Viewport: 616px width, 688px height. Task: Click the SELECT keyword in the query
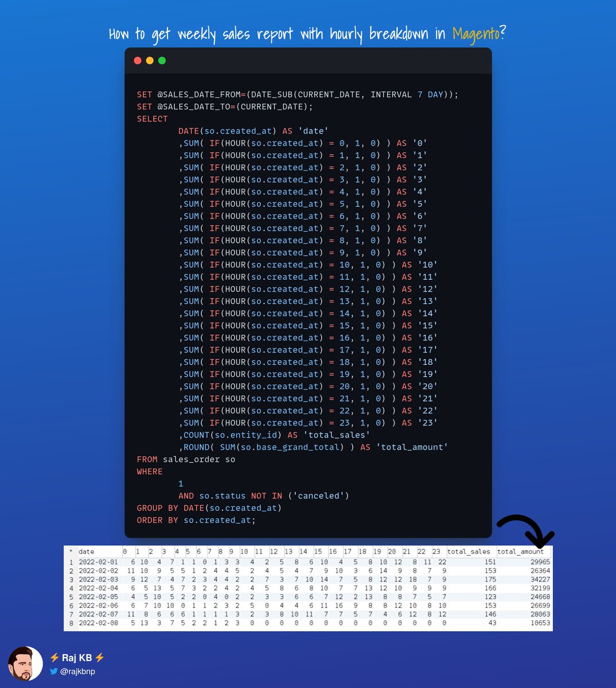point(152,119)
